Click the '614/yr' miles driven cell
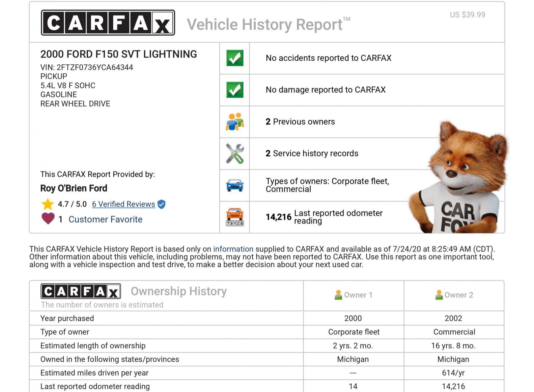 pyautogui.click(x=453, y=373)
